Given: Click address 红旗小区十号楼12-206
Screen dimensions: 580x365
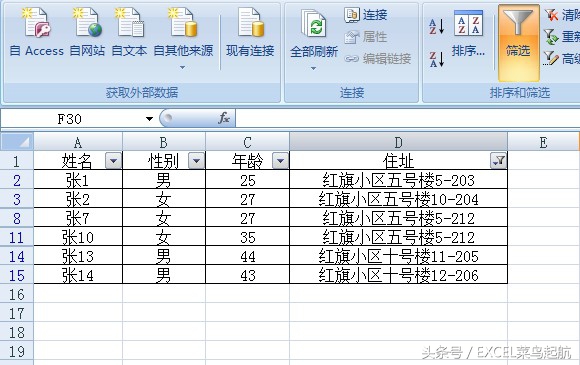Looking at the screenshot, I should 398,275.
